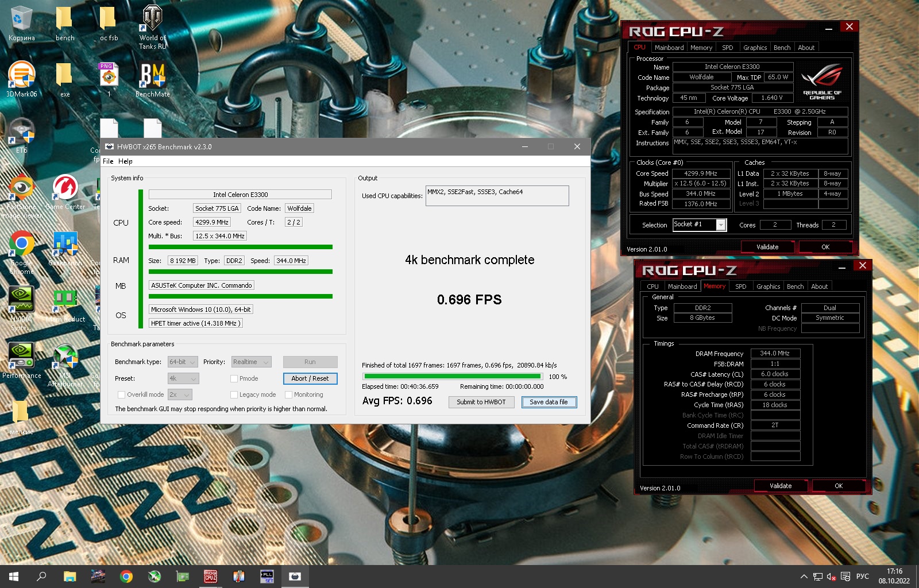Click Save data file button
The image size is (919, 588).
(549, 402)
